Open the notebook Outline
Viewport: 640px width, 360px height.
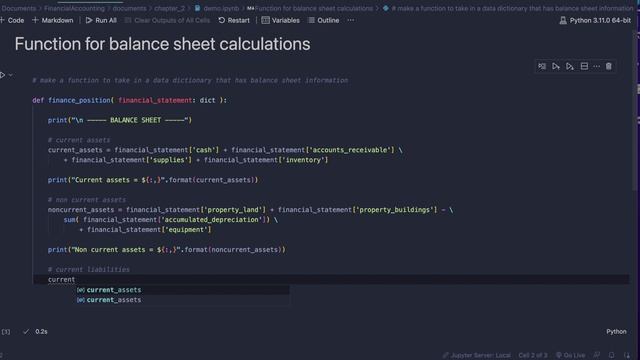[323, 20]
